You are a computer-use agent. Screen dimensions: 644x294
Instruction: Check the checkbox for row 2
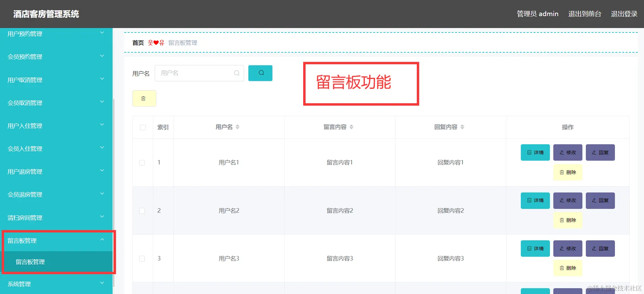[142, 211]
